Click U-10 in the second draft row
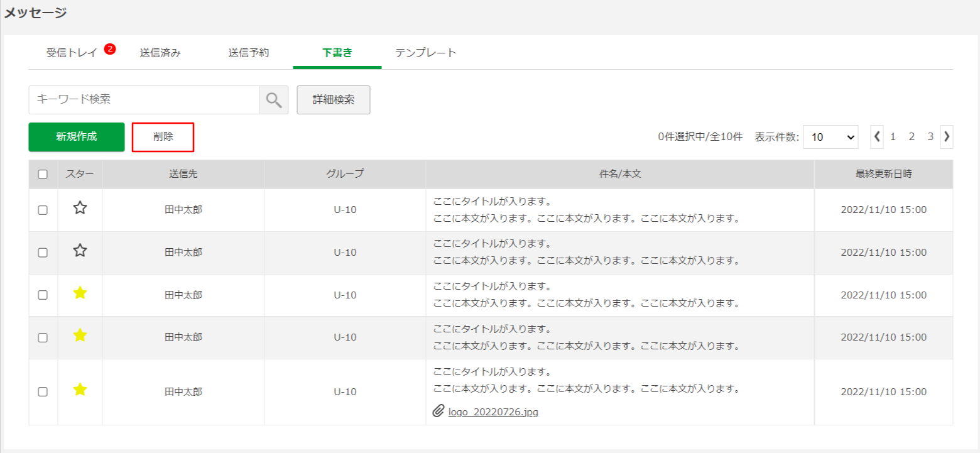980x453 pixels. (345, 253)
